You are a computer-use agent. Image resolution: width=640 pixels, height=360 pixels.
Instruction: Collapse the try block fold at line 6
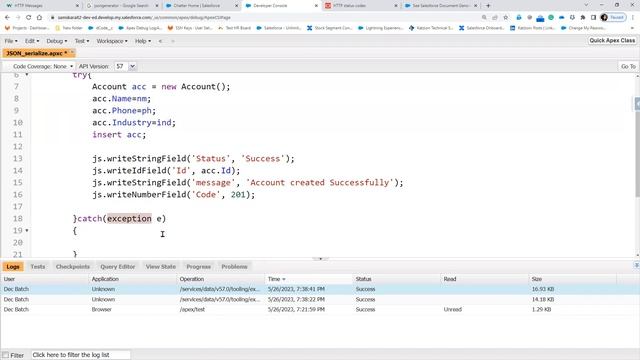[27, 75]
